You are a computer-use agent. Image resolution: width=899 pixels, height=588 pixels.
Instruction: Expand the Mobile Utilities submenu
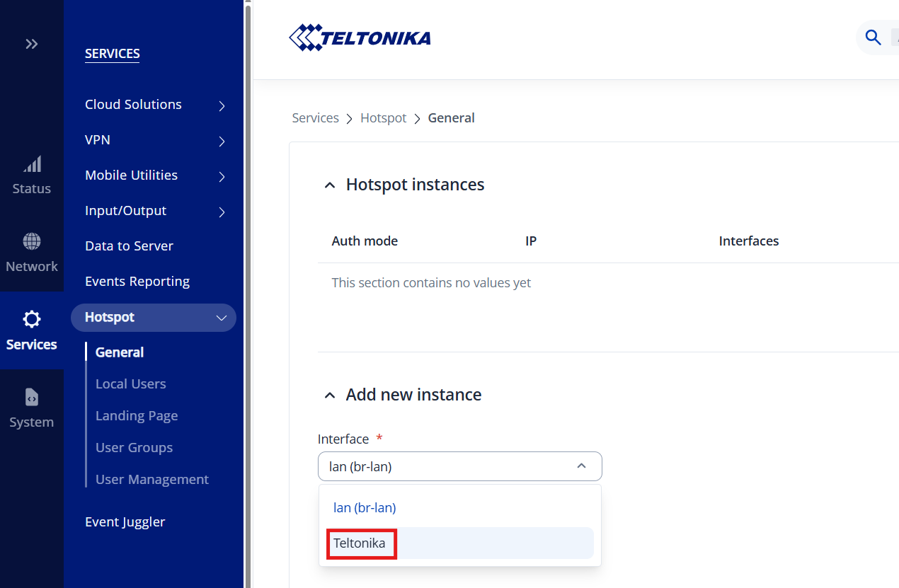(222, 176)
